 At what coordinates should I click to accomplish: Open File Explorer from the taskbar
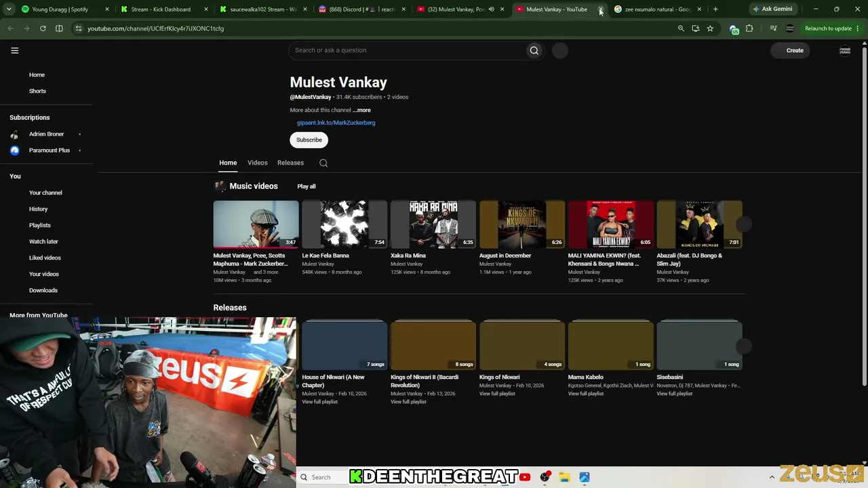[x=564, y=477]
